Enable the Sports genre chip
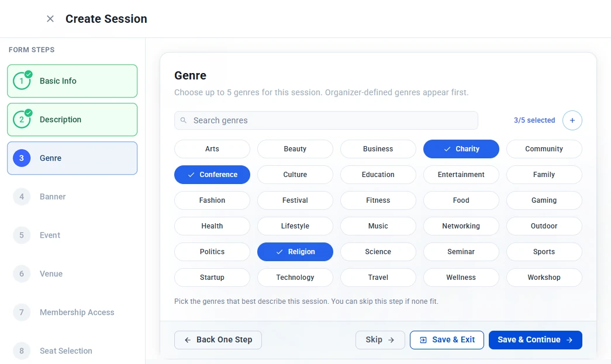611x364 pixels. click(544, 251)
